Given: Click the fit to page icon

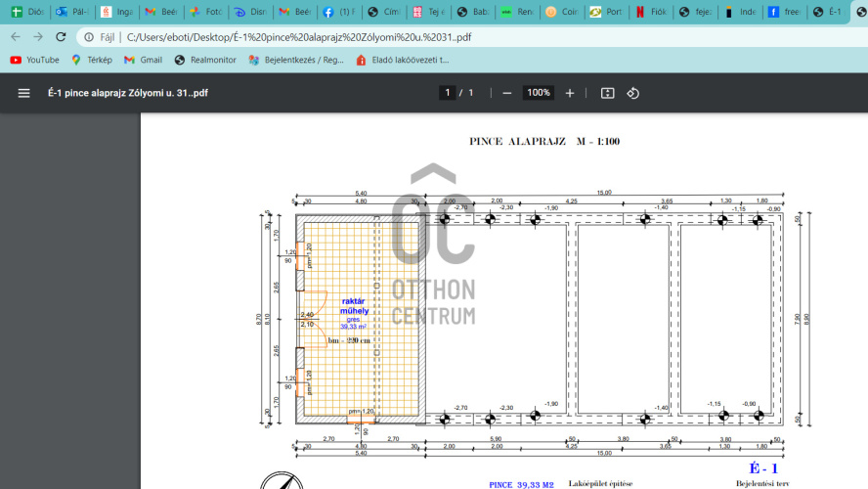Looking at the screenshot, I should [607, 93].
